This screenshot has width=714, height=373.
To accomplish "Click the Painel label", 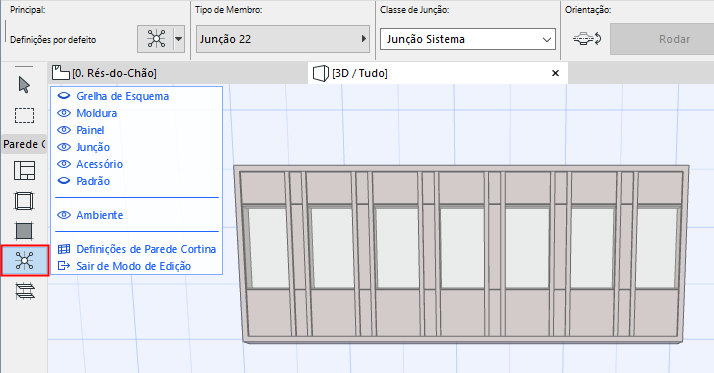I will point(90,130).
